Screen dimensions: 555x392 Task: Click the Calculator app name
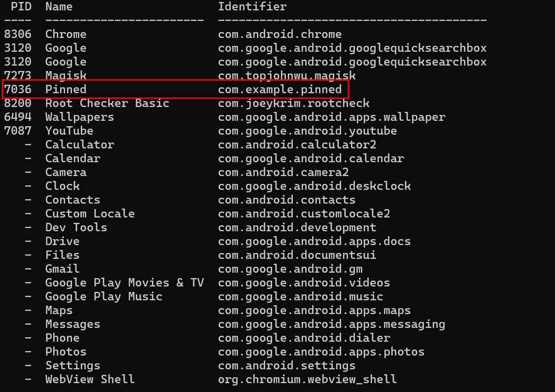pos(79,144)
